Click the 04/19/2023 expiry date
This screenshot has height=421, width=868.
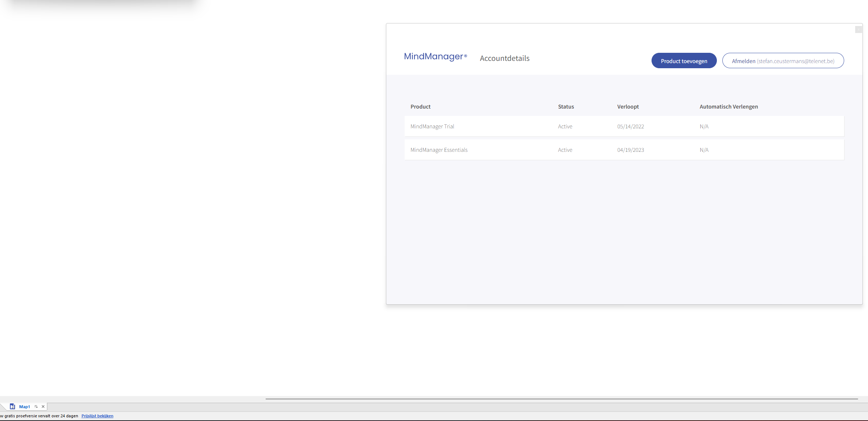click(x=630, y=150)
